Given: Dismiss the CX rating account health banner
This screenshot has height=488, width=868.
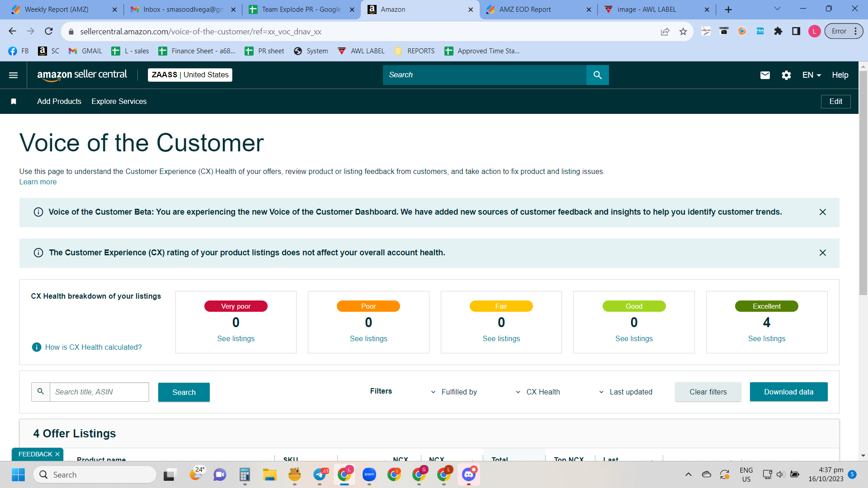Looking at the screenshot, I should (823, 253).
